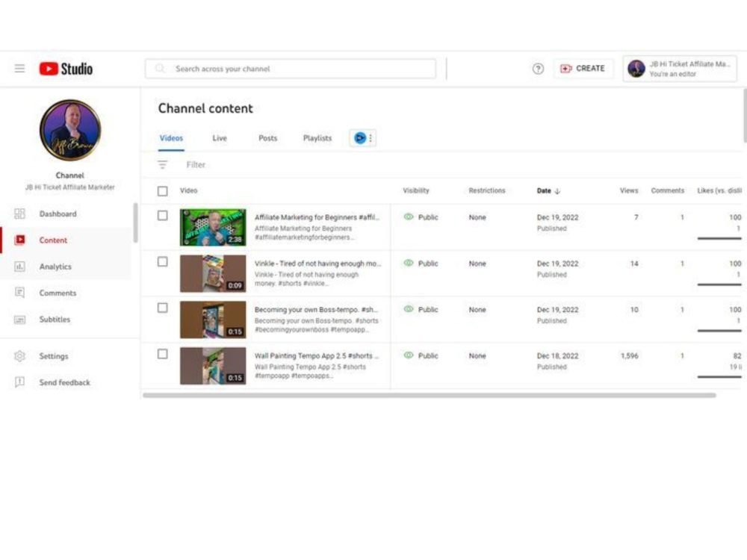Image resolution: width=747 pixels, height=560 pixels.
Task: Switch to the Playlists tab
Action: [x=317, y=138]
